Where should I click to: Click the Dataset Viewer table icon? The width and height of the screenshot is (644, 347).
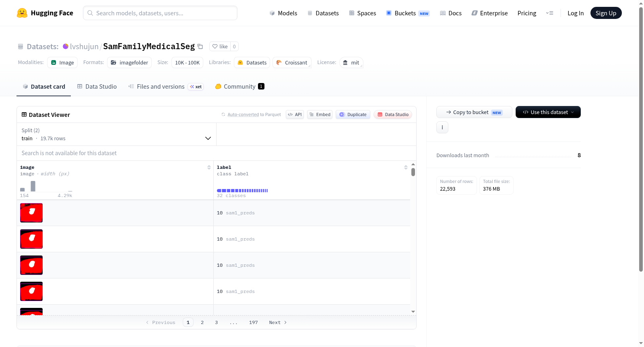pos(24,114)
